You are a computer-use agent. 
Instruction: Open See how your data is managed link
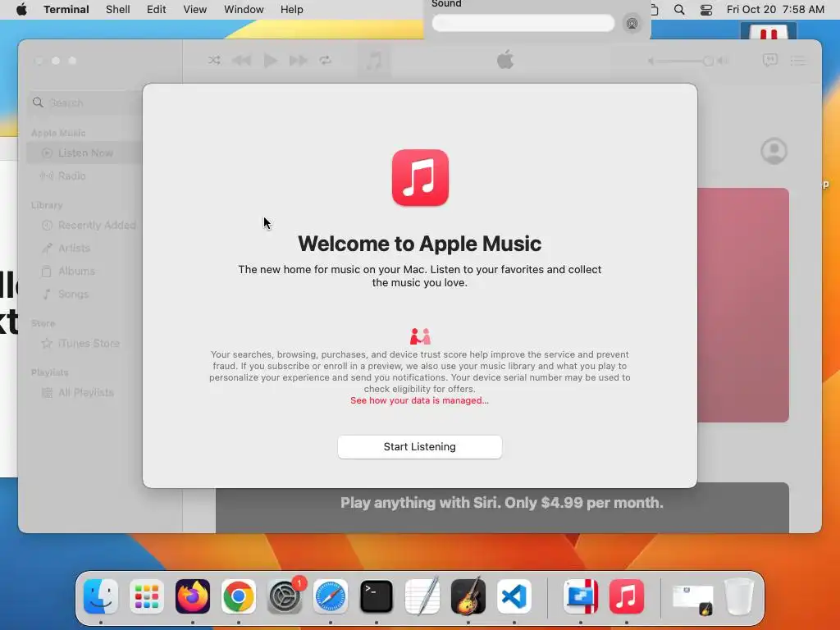pyautogui.click(x=419, y=400)
